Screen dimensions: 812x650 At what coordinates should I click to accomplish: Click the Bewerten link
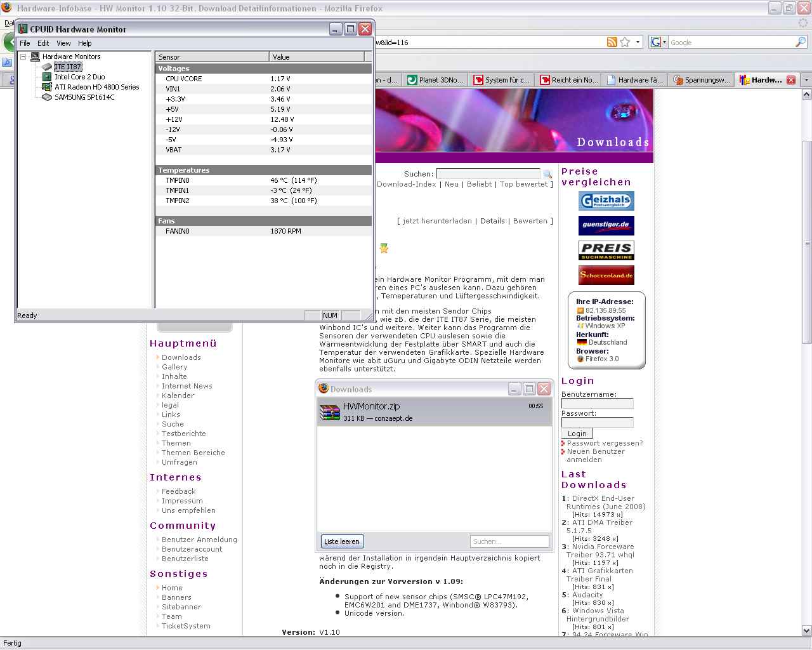[530, 221]
